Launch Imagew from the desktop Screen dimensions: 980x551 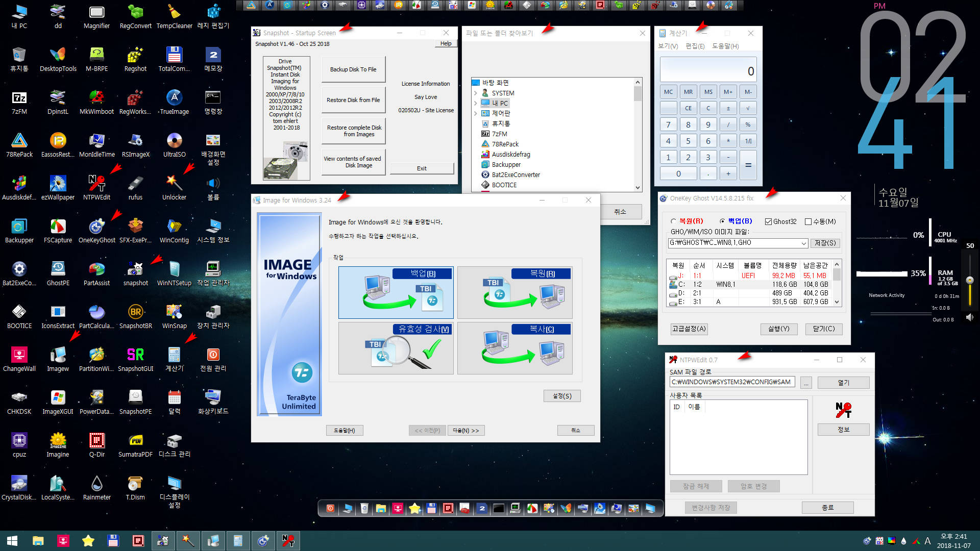click(x=58, y=359)
